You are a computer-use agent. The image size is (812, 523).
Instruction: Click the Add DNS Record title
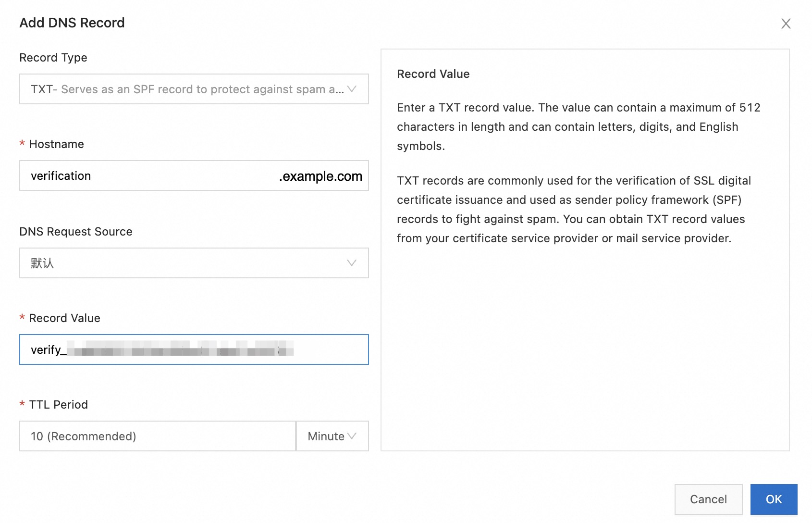pos(72,23)
